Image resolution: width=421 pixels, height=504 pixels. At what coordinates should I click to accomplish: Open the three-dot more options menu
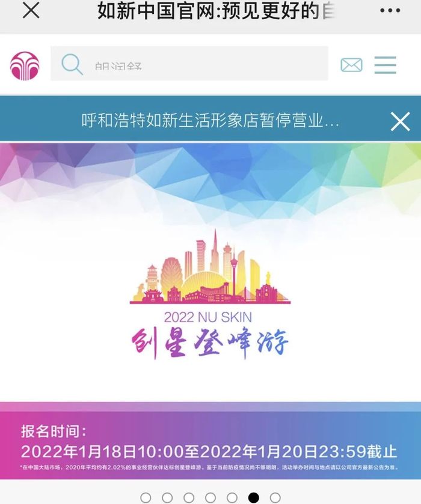tap(390, 11)
